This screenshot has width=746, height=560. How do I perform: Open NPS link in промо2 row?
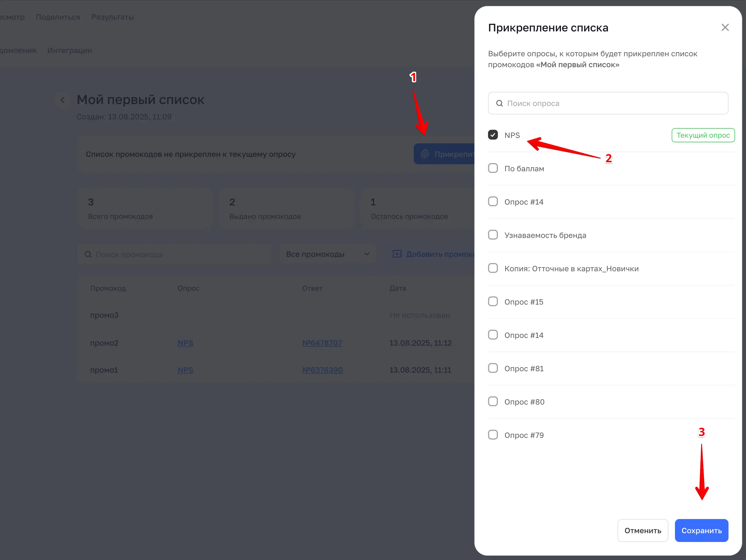(x=186, y=343)
